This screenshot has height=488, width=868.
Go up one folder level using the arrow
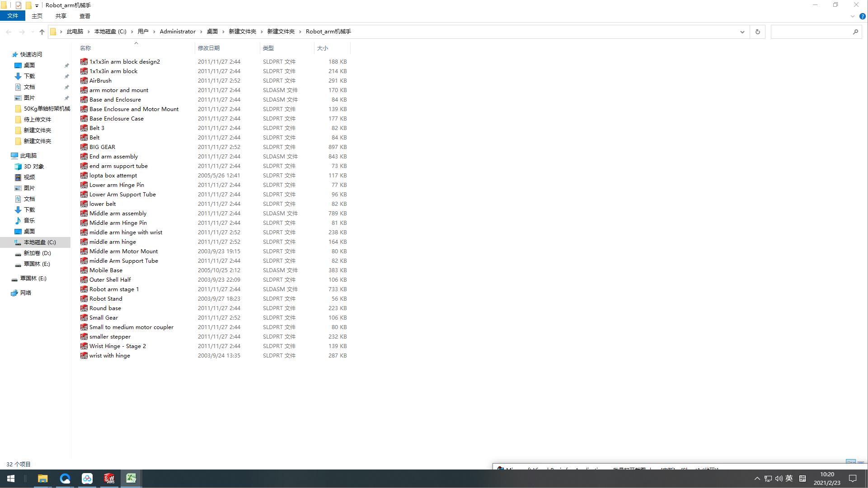pyautogui.click(x=42, y=32)
